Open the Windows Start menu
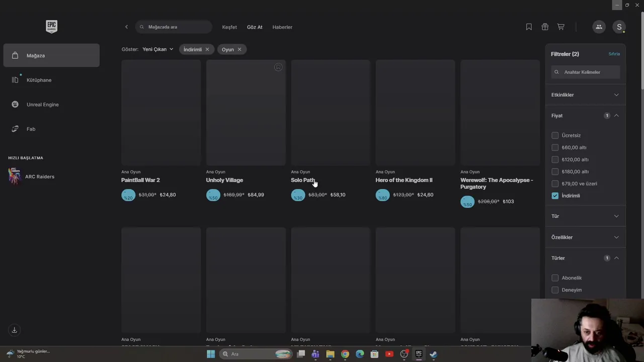The height and width of the screenshot is (362, 644). click(x=211, y=354)
